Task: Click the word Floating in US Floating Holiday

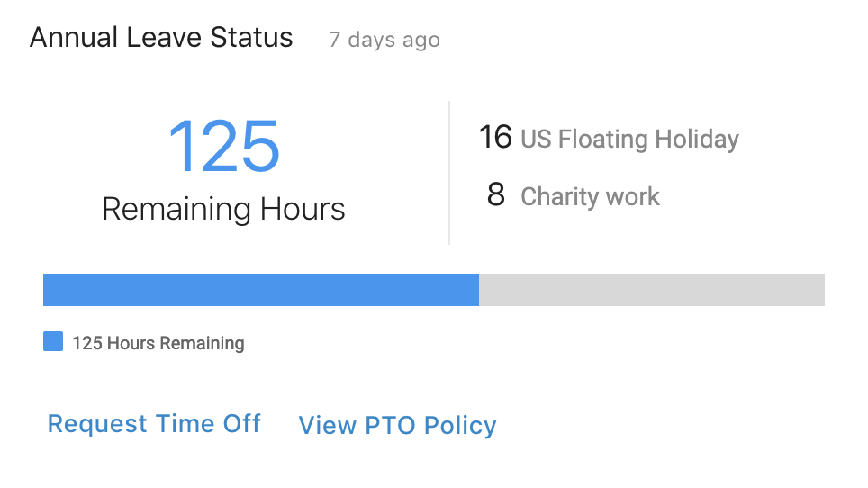Action: 603,140
